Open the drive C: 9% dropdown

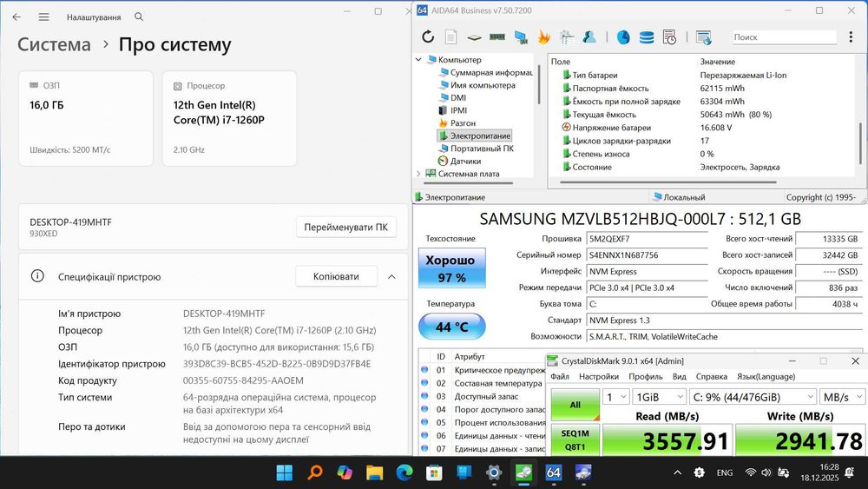coord(753,397)
